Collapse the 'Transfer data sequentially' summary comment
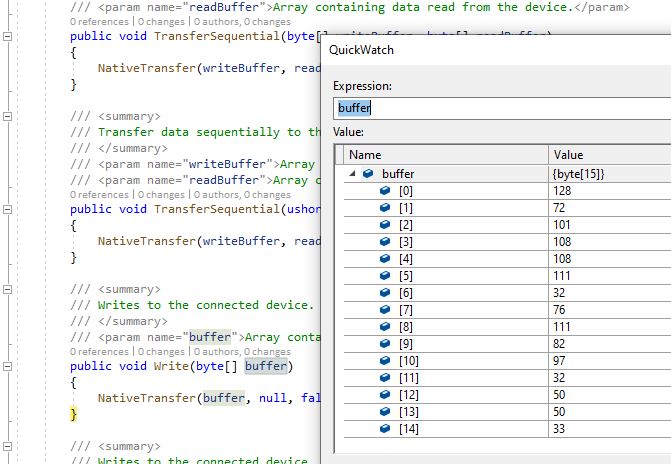671x464 pixels. click(8, 117)
